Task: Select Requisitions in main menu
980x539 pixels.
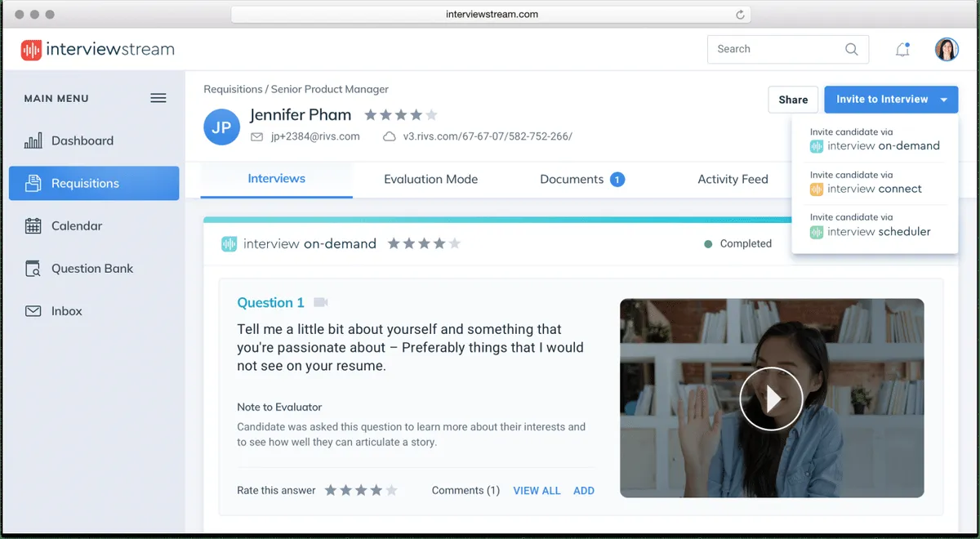Action: [94, 183]
